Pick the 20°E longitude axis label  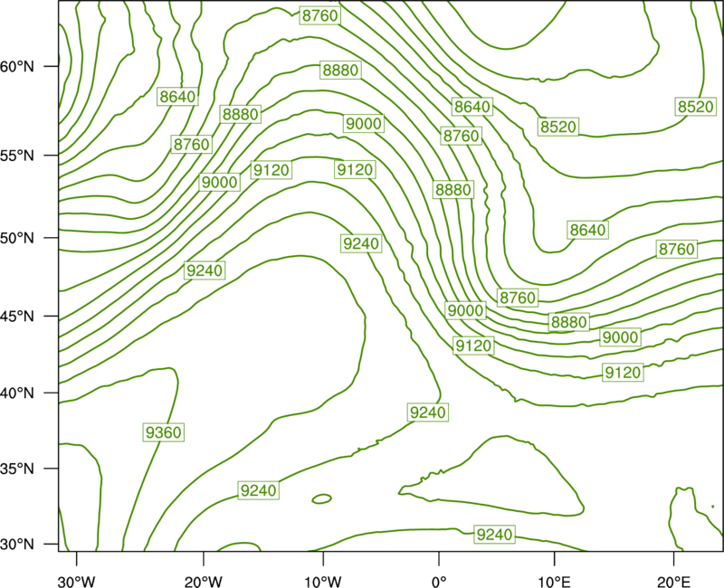click(x=673, y=582)
